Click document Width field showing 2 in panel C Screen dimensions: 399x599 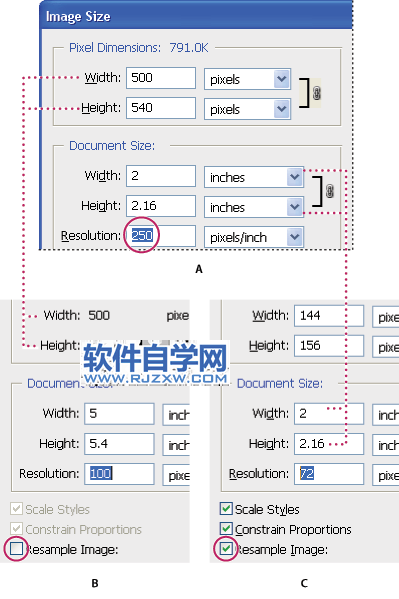[x=329, y=414]
